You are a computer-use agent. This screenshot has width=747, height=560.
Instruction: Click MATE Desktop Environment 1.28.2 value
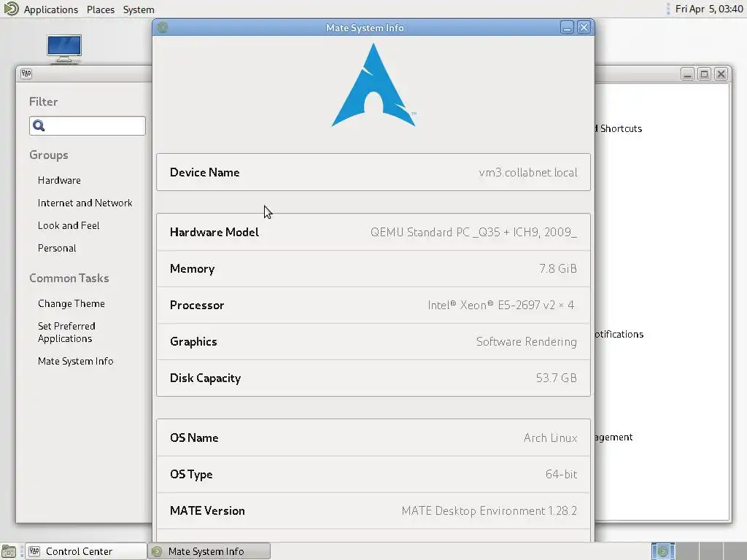click(489, 511)
